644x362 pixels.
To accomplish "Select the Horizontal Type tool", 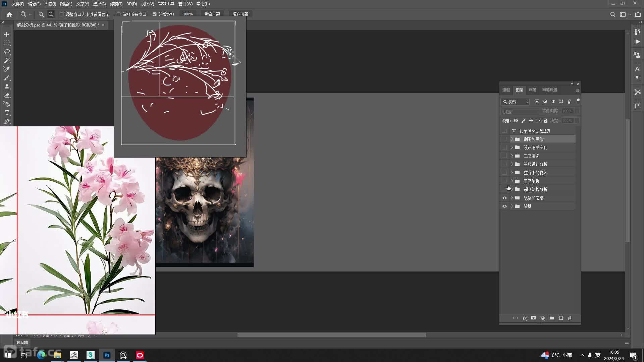I will 7,113.
